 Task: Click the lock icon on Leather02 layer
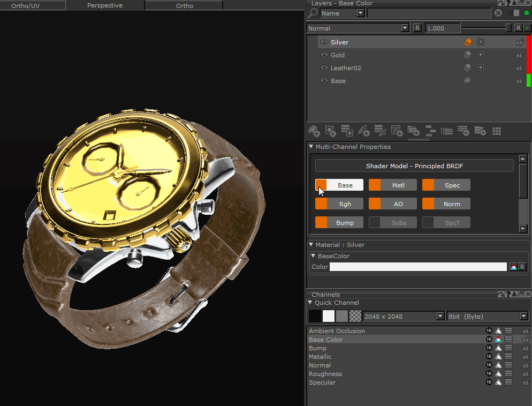(519, 68)
